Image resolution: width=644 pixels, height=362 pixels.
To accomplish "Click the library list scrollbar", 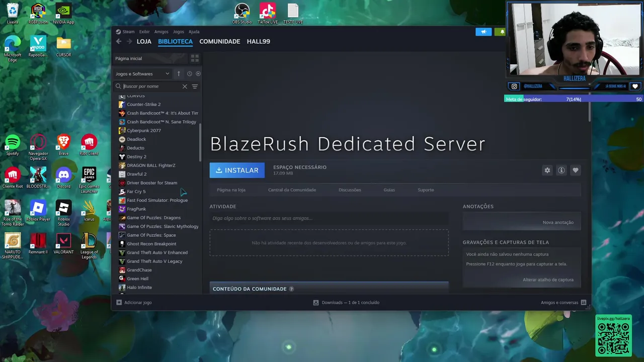I will [x=201, y=143].
